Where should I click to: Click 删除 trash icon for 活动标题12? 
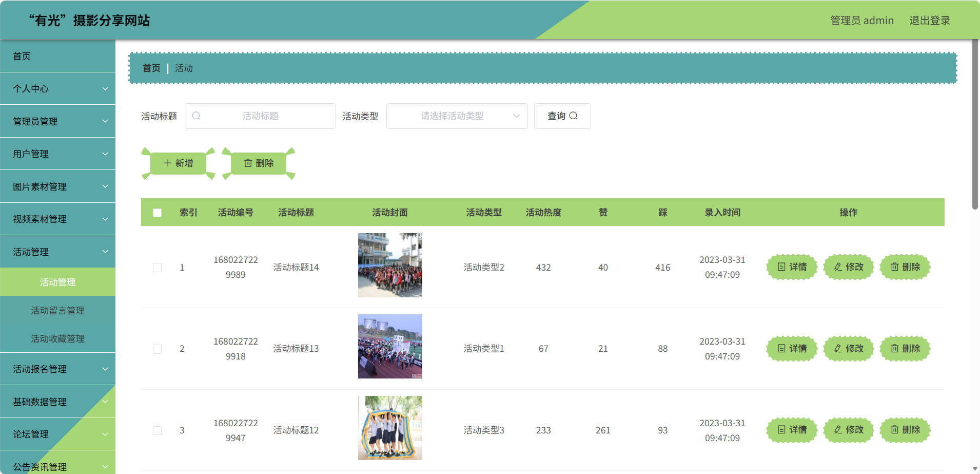[x=894, y=430]
